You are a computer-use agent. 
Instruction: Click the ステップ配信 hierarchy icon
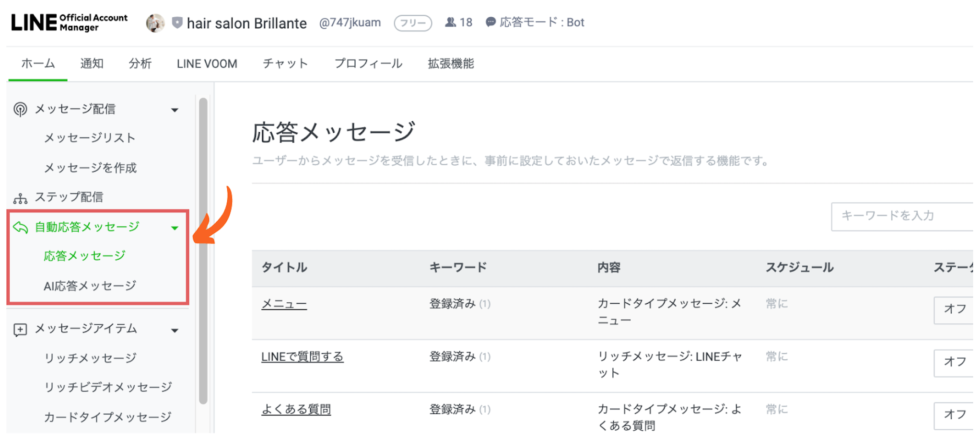[x=20, y=198]
